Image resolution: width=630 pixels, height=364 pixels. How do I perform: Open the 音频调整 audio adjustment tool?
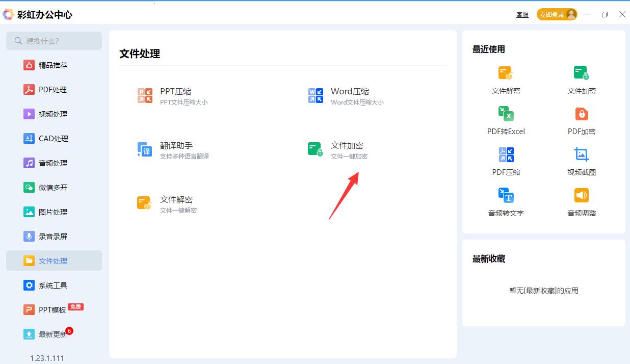[581, 200]
